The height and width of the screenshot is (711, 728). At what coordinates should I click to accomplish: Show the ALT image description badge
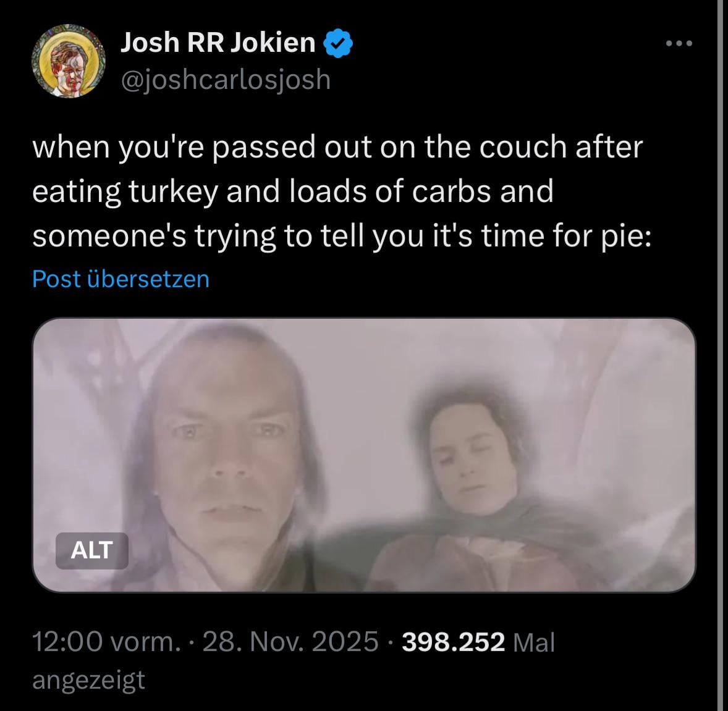pos(92,550)
